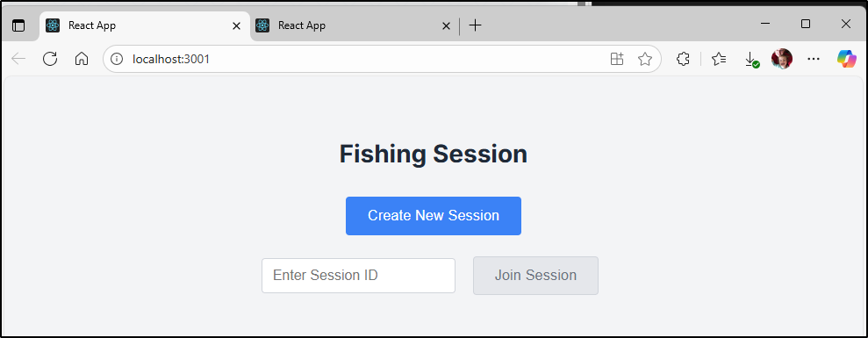868x338 pixels.
Task: Open the user profile avatar
Action: click(x=782, y=59)
